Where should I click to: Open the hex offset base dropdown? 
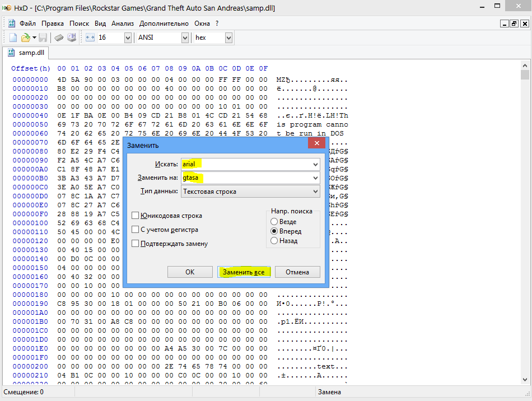point(228,38)
